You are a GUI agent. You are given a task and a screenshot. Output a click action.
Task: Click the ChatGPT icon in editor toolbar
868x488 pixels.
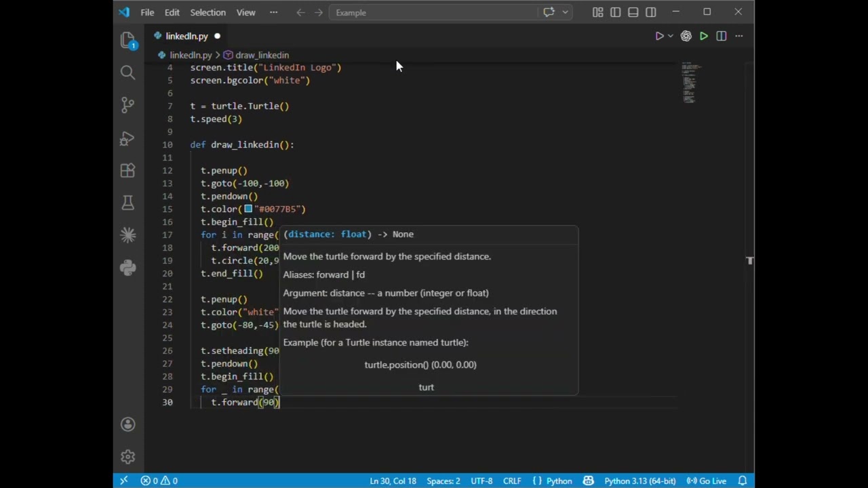point(686,36)
